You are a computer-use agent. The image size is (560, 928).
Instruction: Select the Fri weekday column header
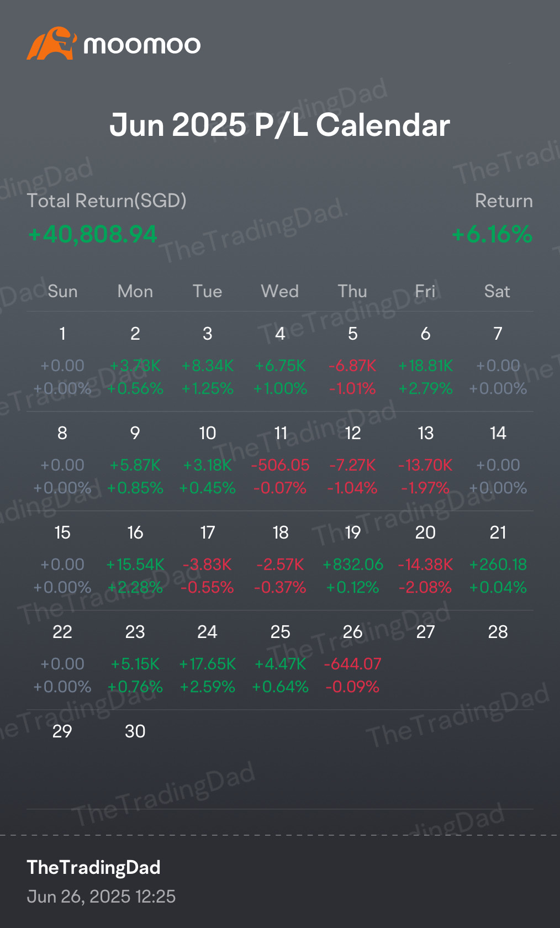click(x=425, y=291)
